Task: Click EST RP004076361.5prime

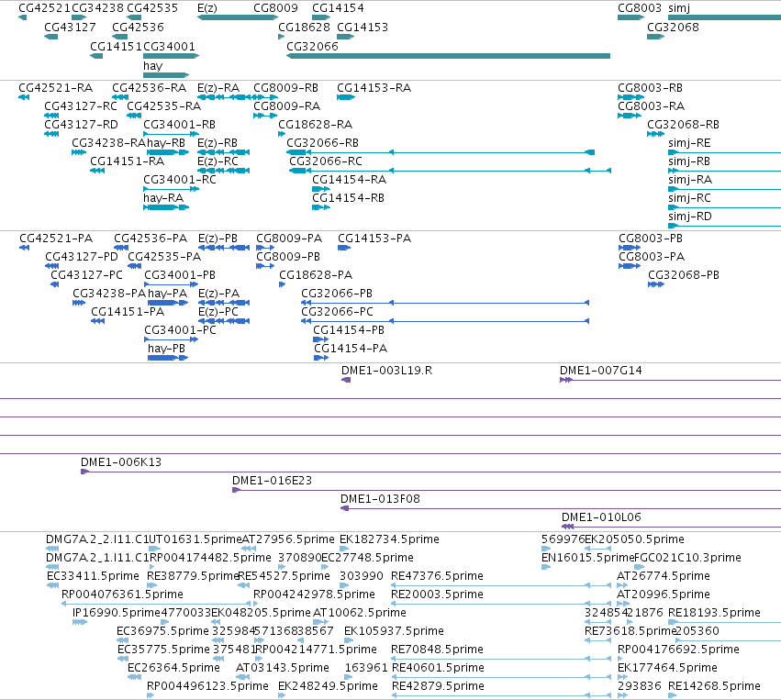Action: click(x=156, y=604)
